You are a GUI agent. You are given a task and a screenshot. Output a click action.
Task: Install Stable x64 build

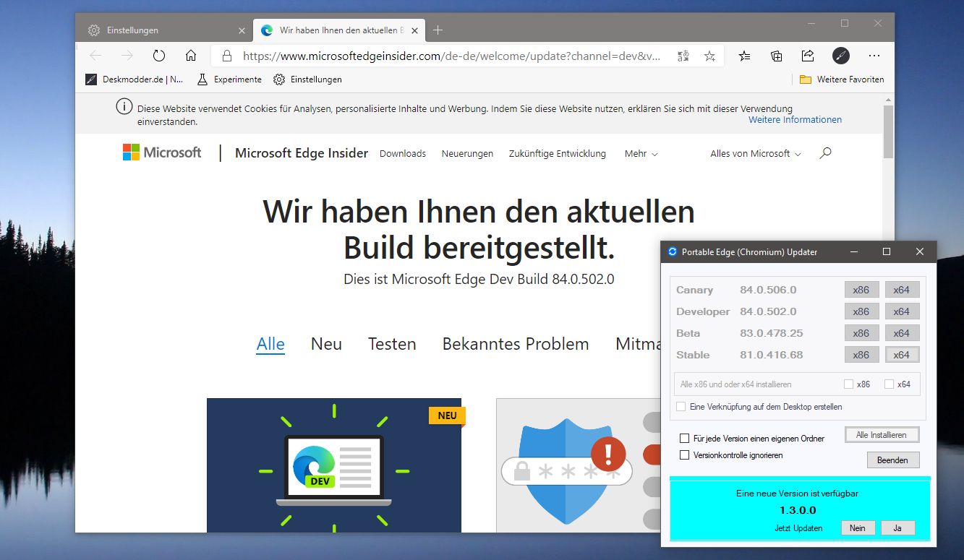point(901,355)
